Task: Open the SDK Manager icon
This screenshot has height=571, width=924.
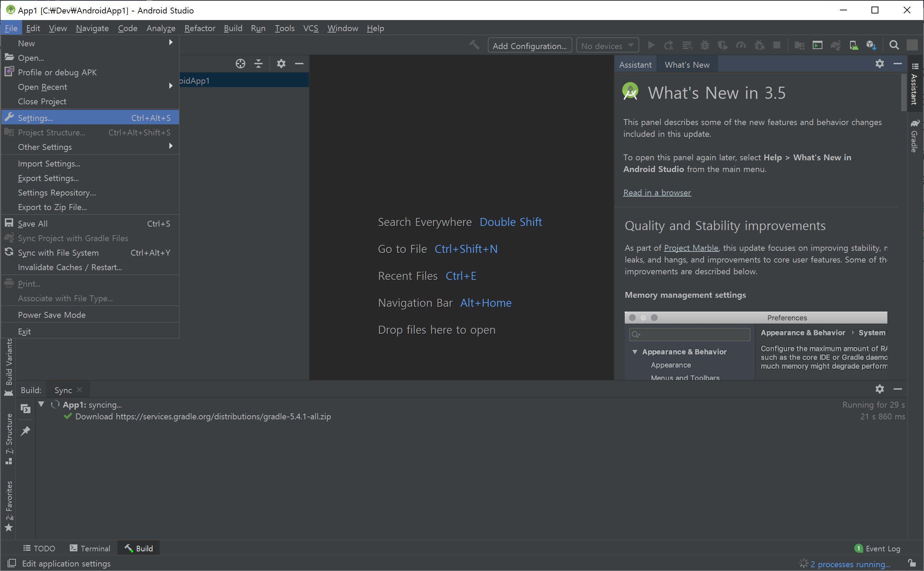Action: click(x=871, y=45)
